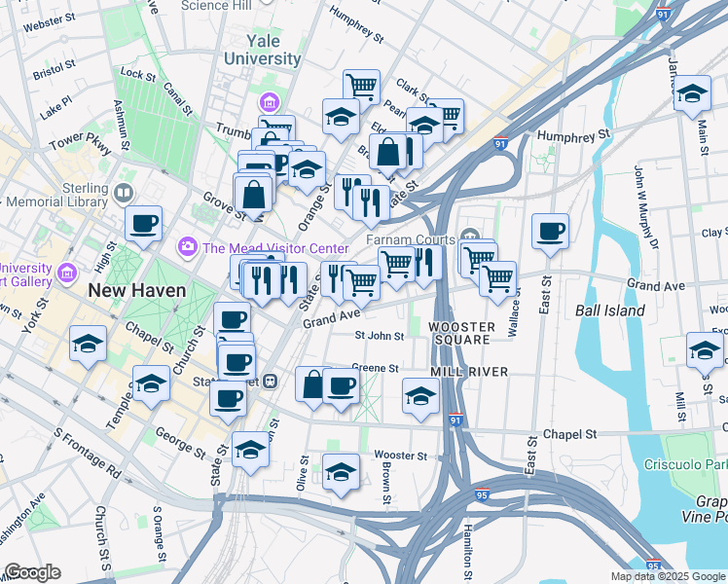Open the Farnam Courts place pin
The width and height of the screenshot is (728, 584).
[470, 234]
